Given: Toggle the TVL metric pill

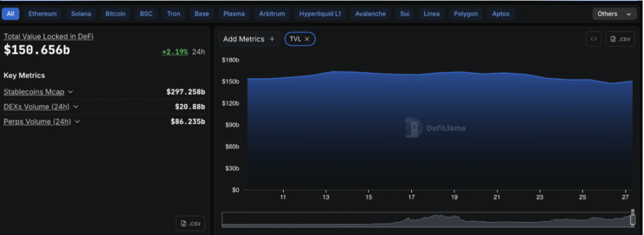Looking at the screenshot, I should [x=300, y=39].
